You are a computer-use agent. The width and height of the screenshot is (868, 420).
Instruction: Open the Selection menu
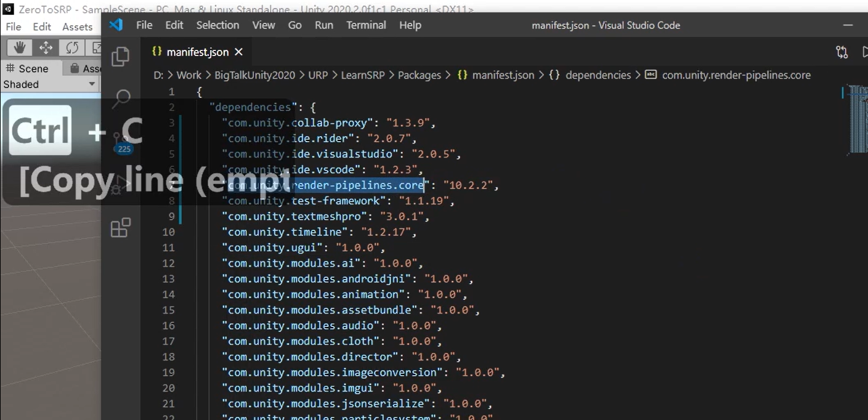pyautogui.click(x=217, y=25)
